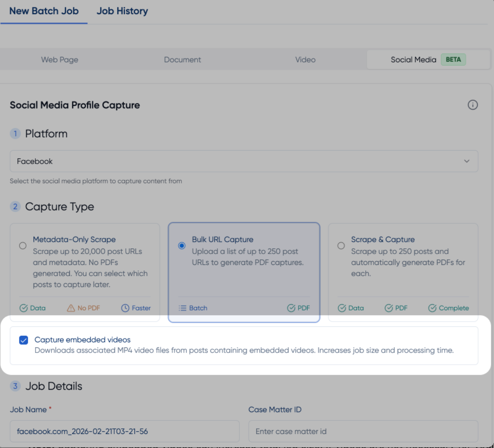Image resolution: width=494 pixels, height=448 pixels.
Task: Select the Metadata-Only Scrape radio button
Action: click(23, 246)
